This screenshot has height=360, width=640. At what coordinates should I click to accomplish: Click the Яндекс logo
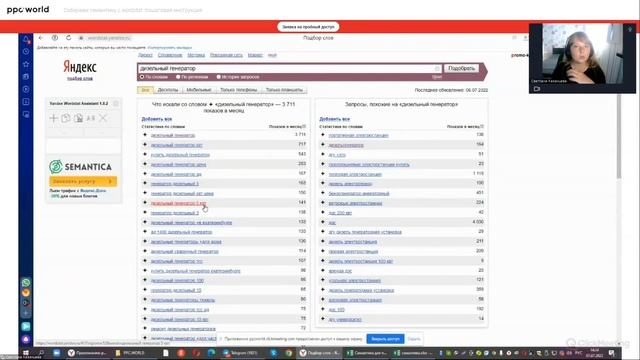pos(80,67)
